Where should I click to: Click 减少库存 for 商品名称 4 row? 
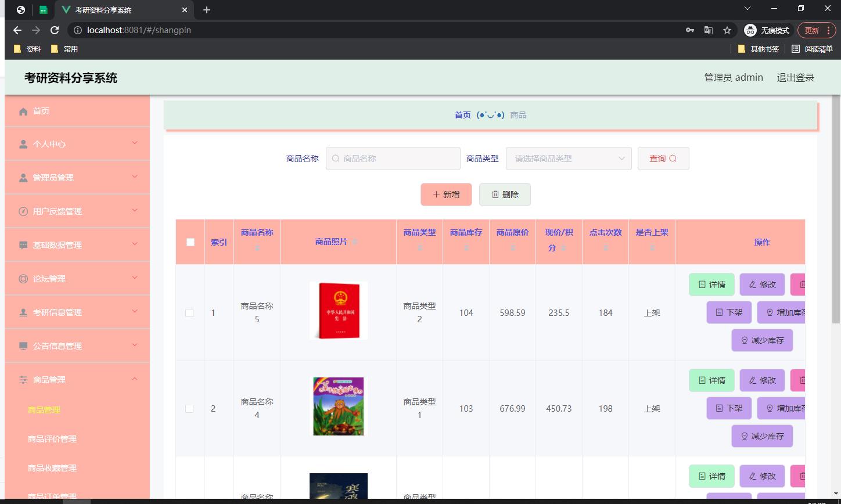coord(762,436)
